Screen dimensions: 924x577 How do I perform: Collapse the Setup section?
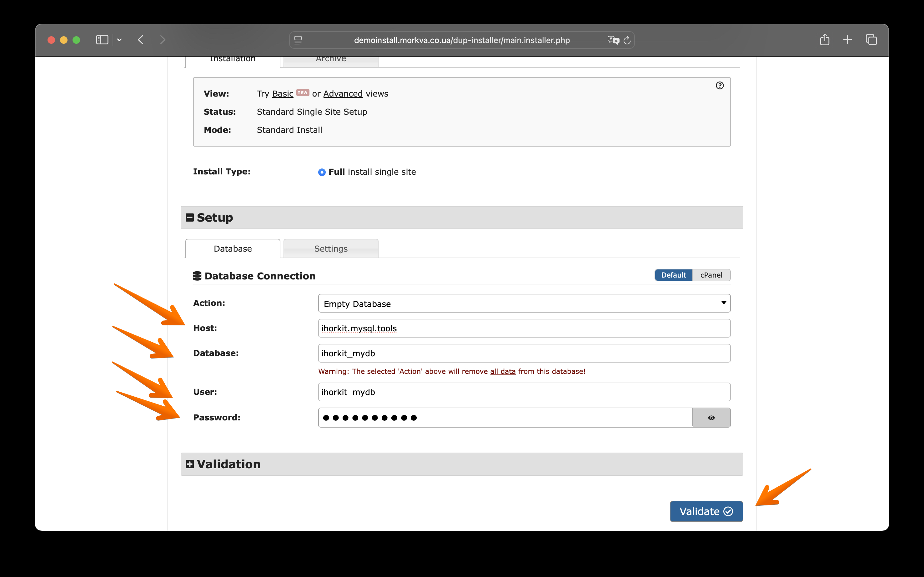[190, 218]
